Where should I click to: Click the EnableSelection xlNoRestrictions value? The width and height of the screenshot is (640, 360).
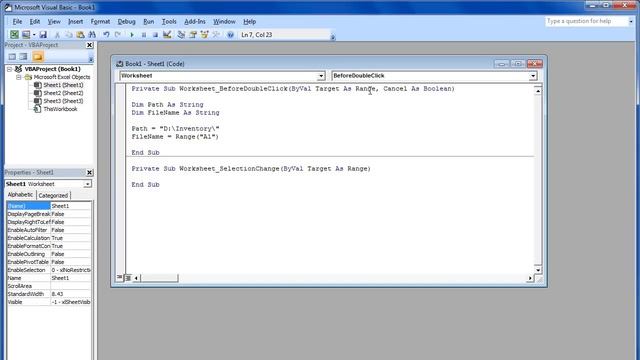click(x=71, y=270)
